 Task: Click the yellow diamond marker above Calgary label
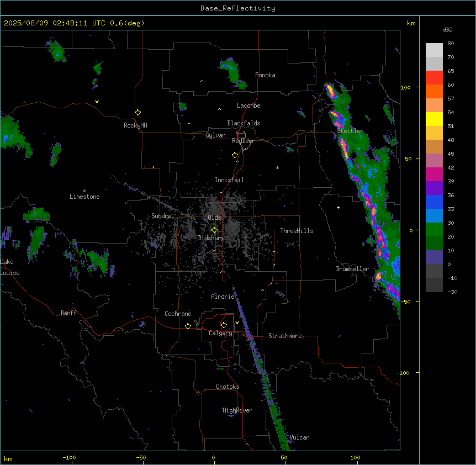(x=224, y=325)
